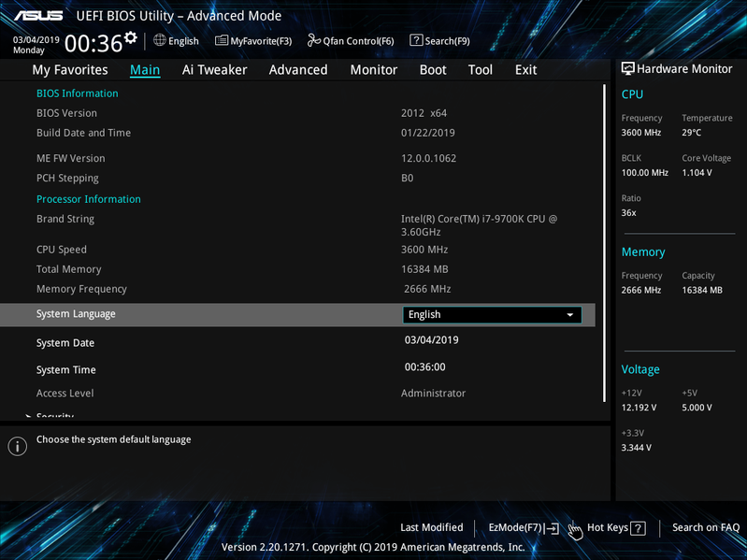Click Memory Capacity 16384 MB in monitor

(702, 290)
